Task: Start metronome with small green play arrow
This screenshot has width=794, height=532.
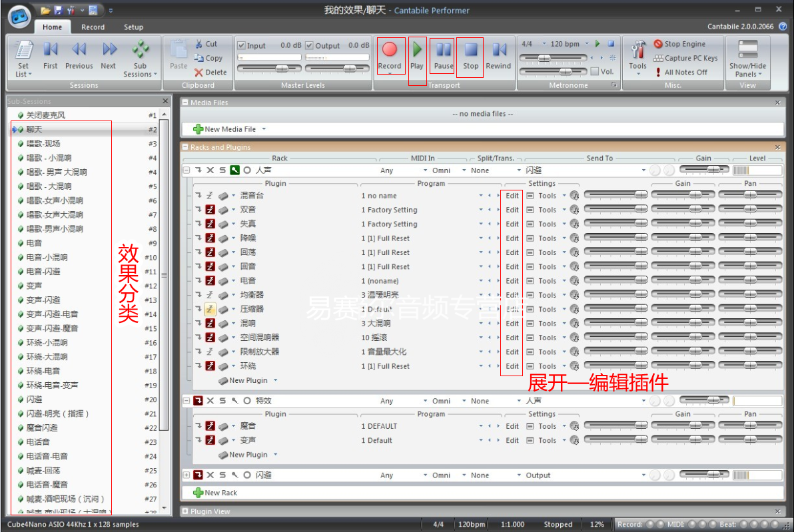Action: pyautogui.click(x=597, y=44)
